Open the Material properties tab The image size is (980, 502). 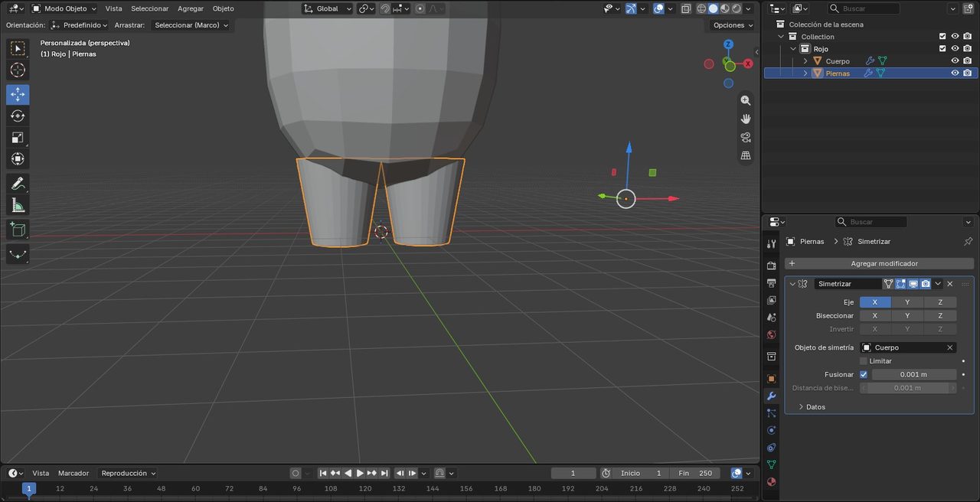(771, 482)
